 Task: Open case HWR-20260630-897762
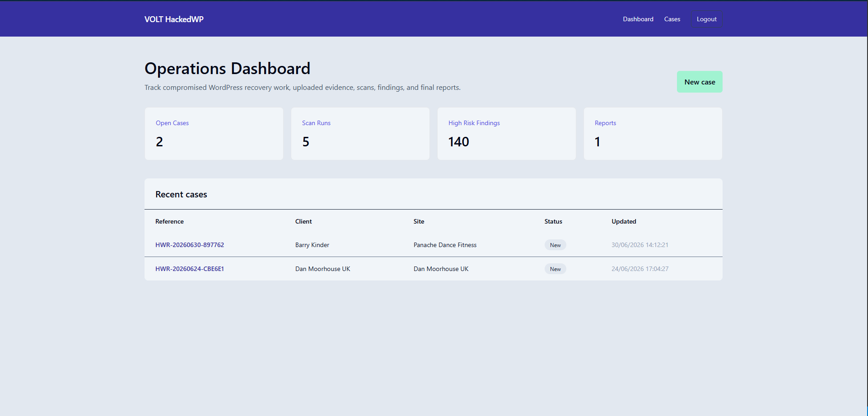[190, 245]
